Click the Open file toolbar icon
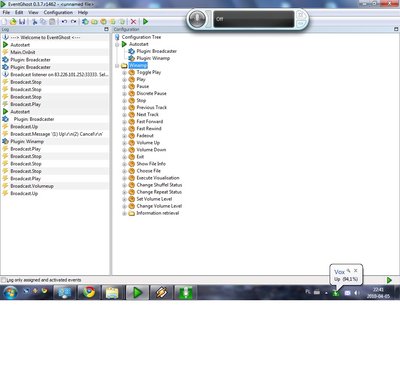 [13, 22]
